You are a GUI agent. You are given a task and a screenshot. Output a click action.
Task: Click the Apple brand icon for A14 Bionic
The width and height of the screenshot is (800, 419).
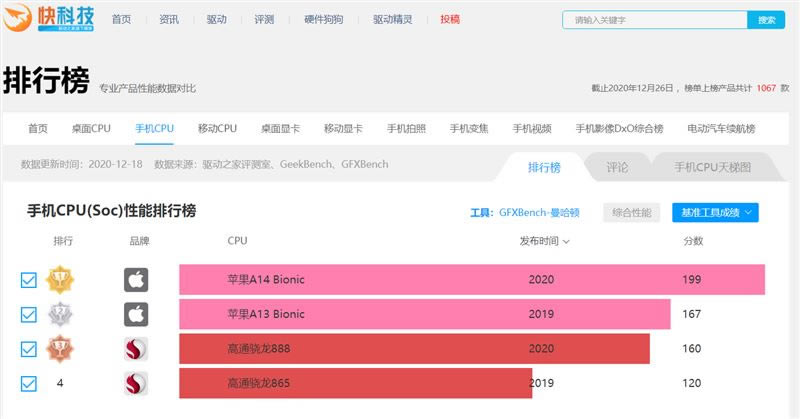click(136, 280)
